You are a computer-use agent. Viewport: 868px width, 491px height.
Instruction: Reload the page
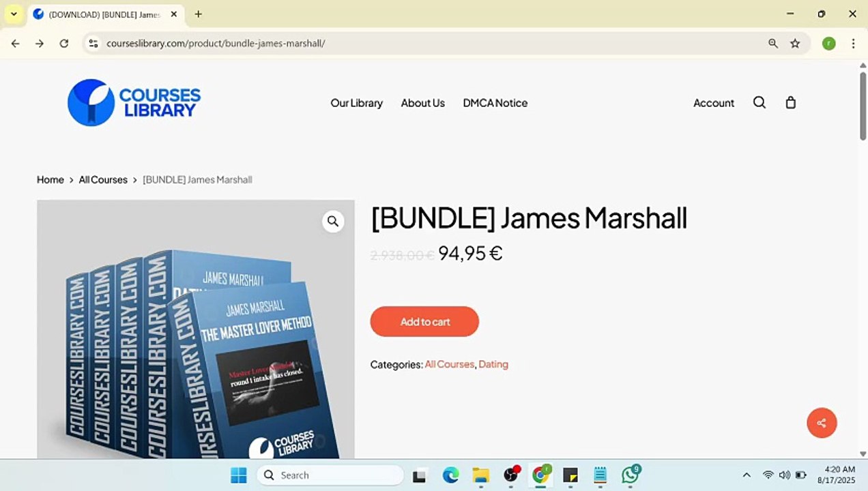64,43
